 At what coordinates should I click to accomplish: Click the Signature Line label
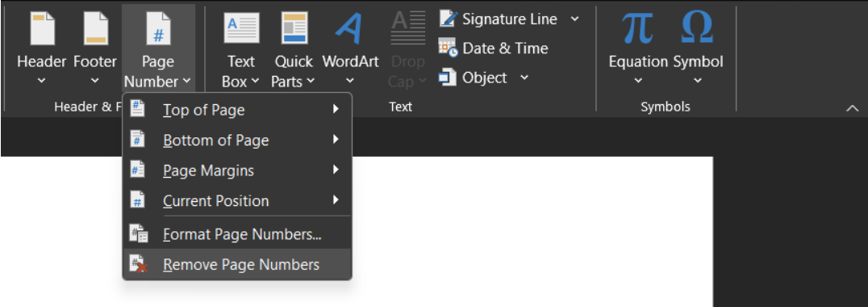510,19
